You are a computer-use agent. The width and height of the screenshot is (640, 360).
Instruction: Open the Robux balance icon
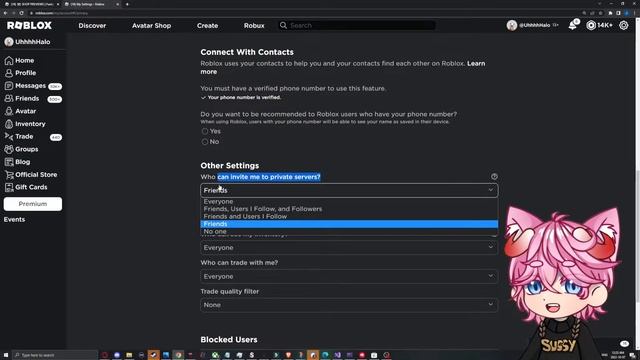(591, 25)
